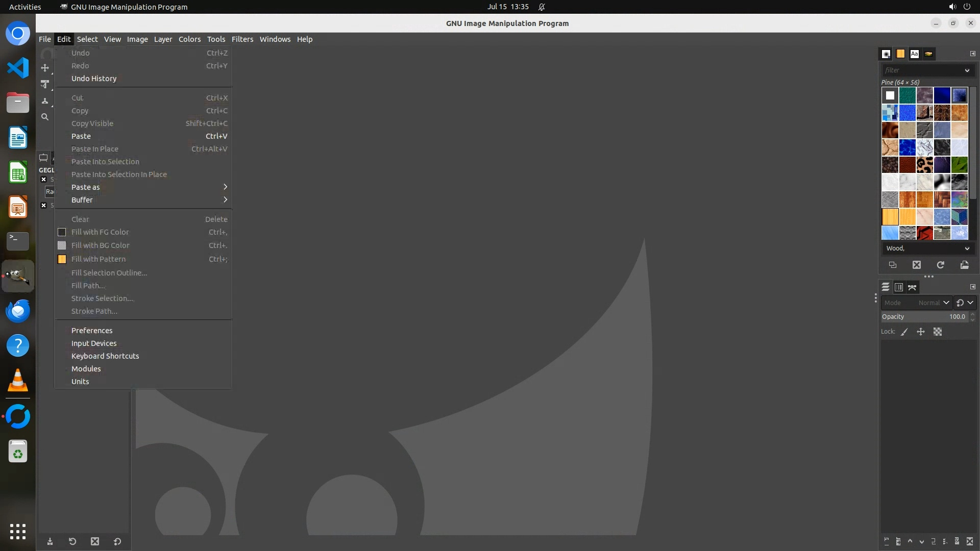Open the Fonts tab icon

[914, 54]
